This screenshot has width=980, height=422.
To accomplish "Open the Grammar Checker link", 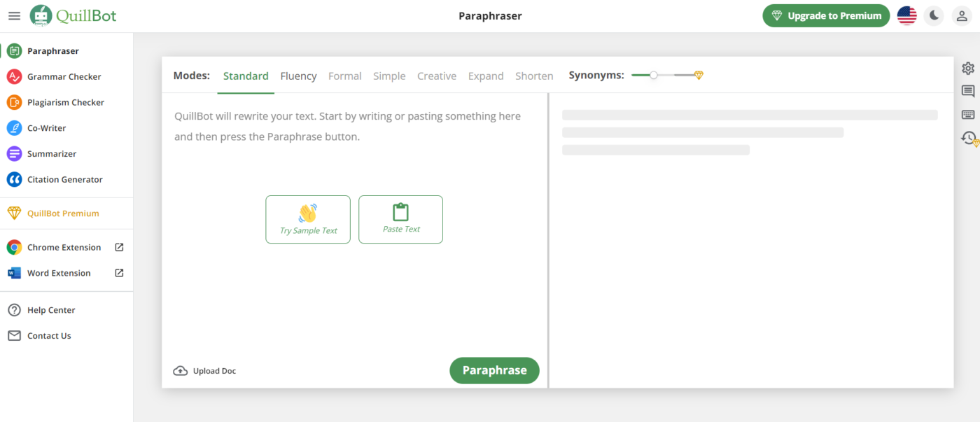I will click(x=64, y=77).
